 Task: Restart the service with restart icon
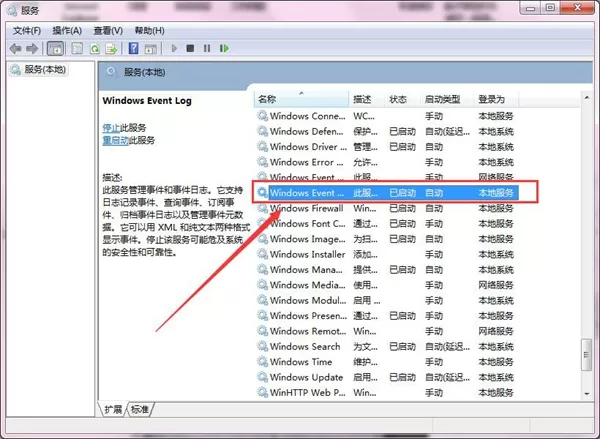[x=224, y=48]
